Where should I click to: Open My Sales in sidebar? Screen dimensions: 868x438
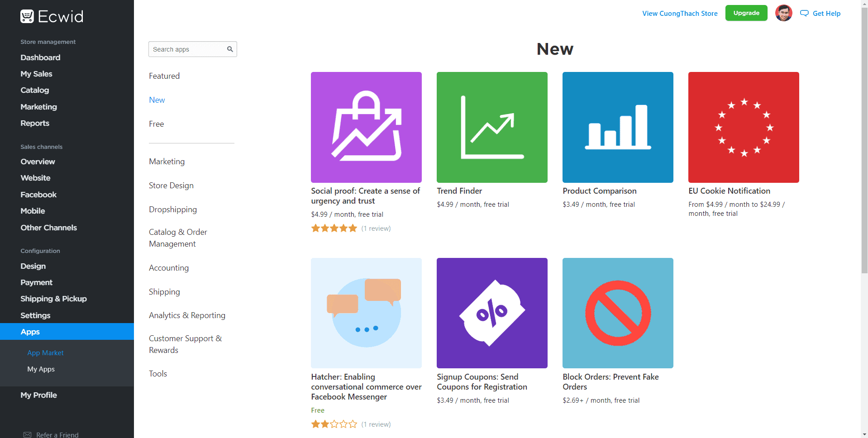[36, 74]
